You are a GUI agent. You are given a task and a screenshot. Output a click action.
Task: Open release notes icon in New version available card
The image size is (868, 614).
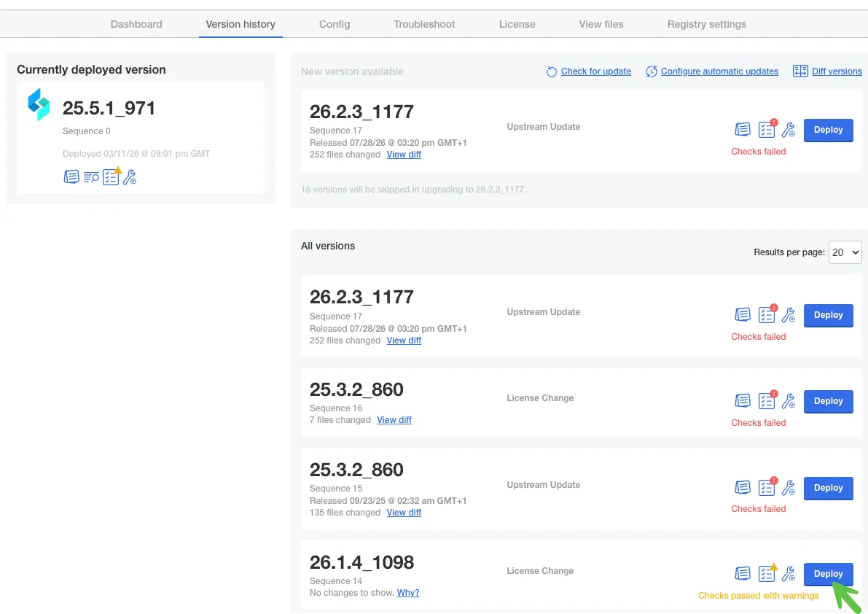[x=743, y=130]
